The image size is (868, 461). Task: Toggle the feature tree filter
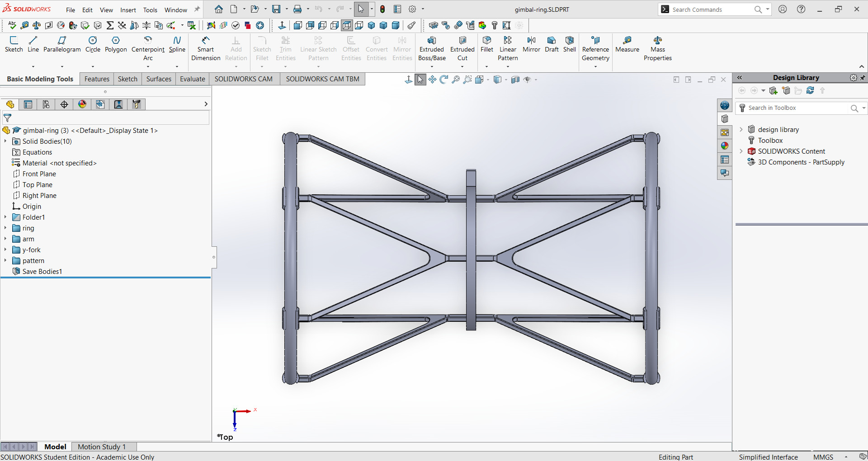[8, 118]
